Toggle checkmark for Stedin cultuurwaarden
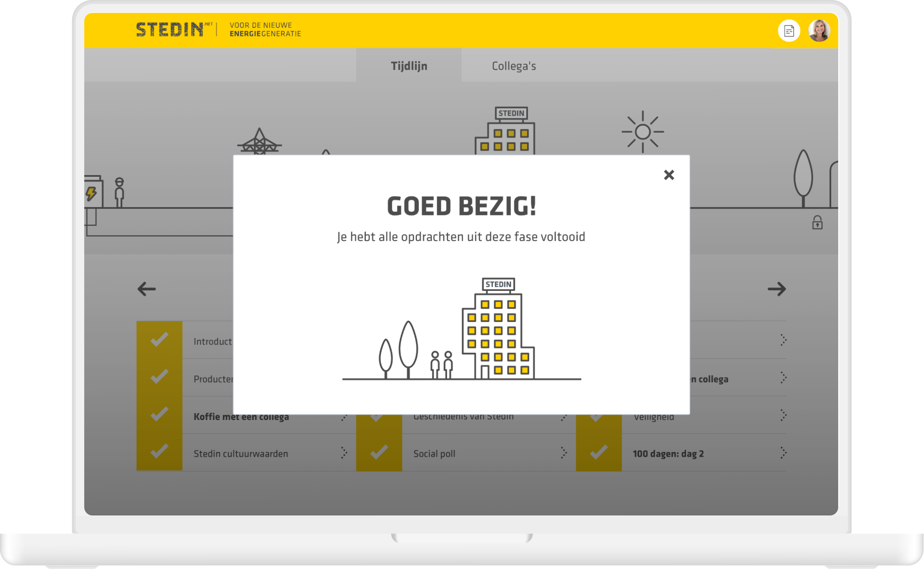This screenshot has width=924, height=569. 159,452
